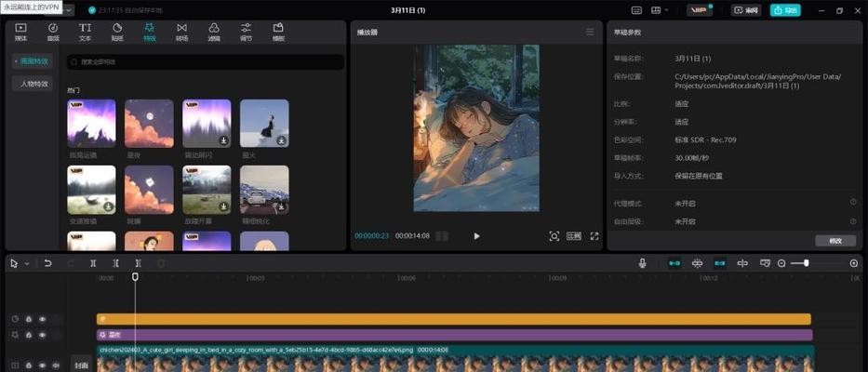
Task: Toggle preview axis on timeline
Action: click(742, 263)
